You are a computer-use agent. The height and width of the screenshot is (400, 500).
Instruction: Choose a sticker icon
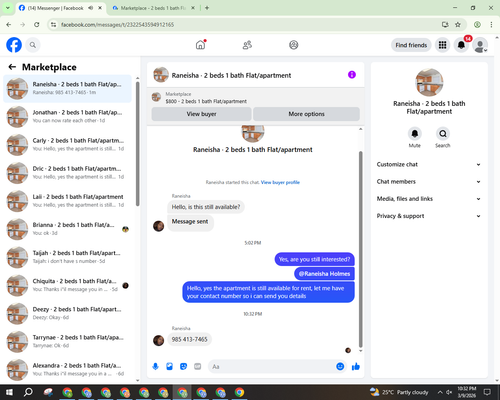point(183,367)
